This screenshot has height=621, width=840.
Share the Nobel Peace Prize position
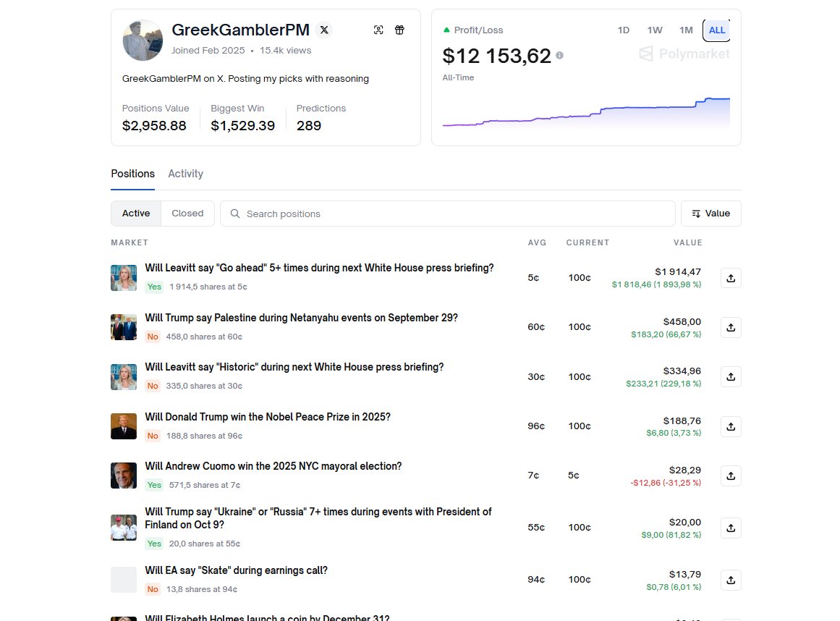tap(731, 426)
